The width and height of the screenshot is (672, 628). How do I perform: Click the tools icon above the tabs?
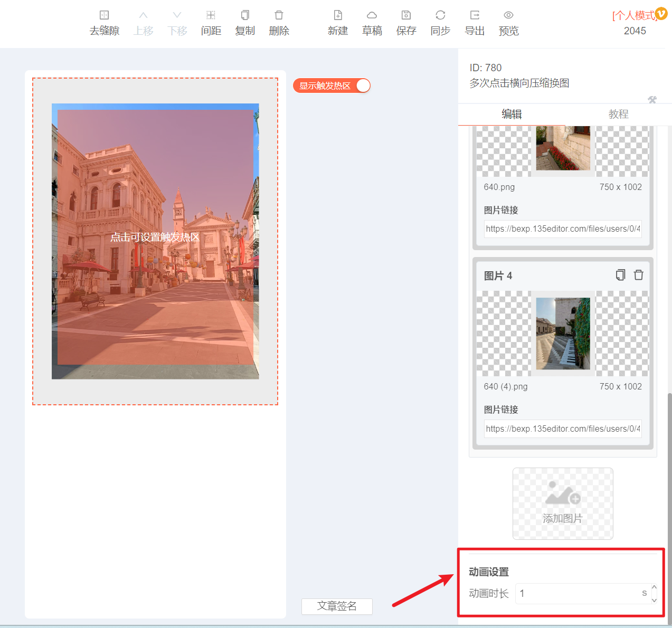point(652,100)
